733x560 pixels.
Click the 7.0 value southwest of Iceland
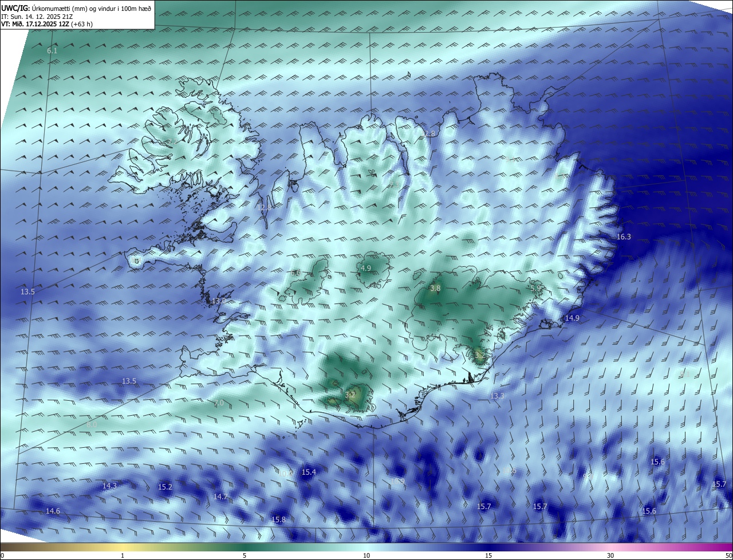(x=219, y=404)
